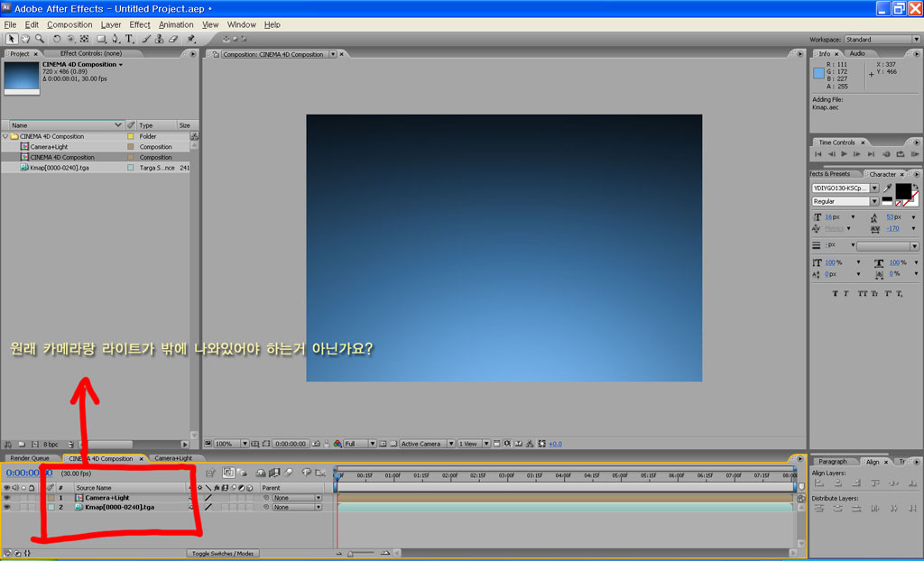This screenshot has height=561, width=924.
Task: Click the 8 bpc color depth button
Action: pos(51,445)
